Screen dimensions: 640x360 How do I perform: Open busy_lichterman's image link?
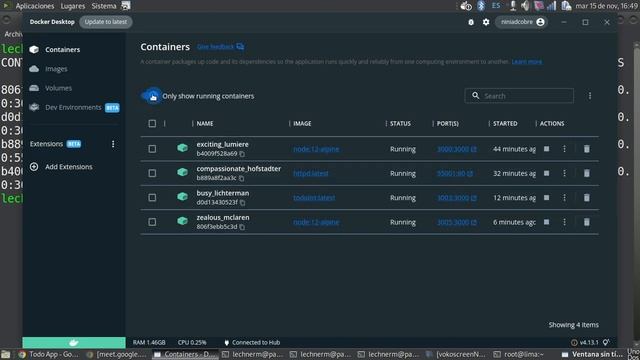click(x=314, y=198)
